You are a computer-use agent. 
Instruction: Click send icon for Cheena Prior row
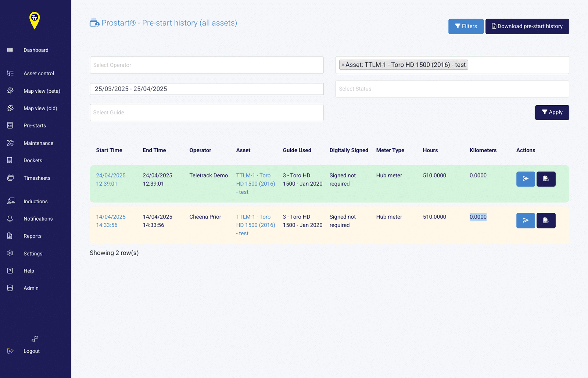pos(526,221)
